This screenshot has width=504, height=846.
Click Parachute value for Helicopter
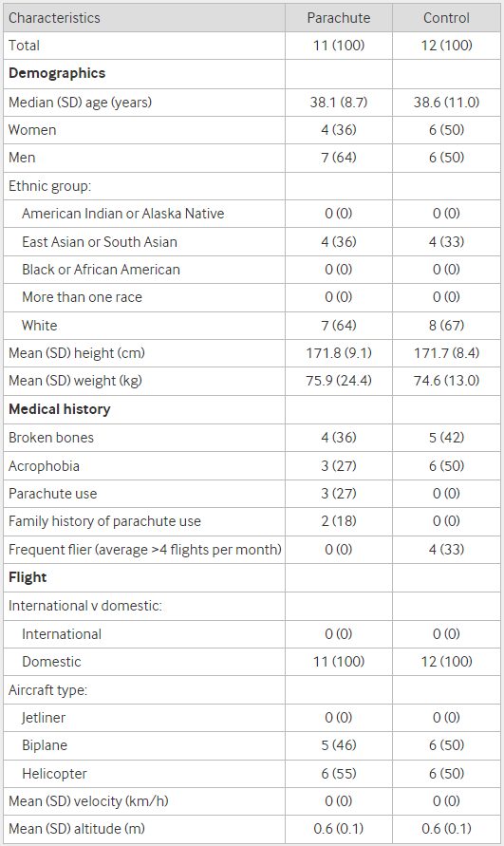click(338, 774)
